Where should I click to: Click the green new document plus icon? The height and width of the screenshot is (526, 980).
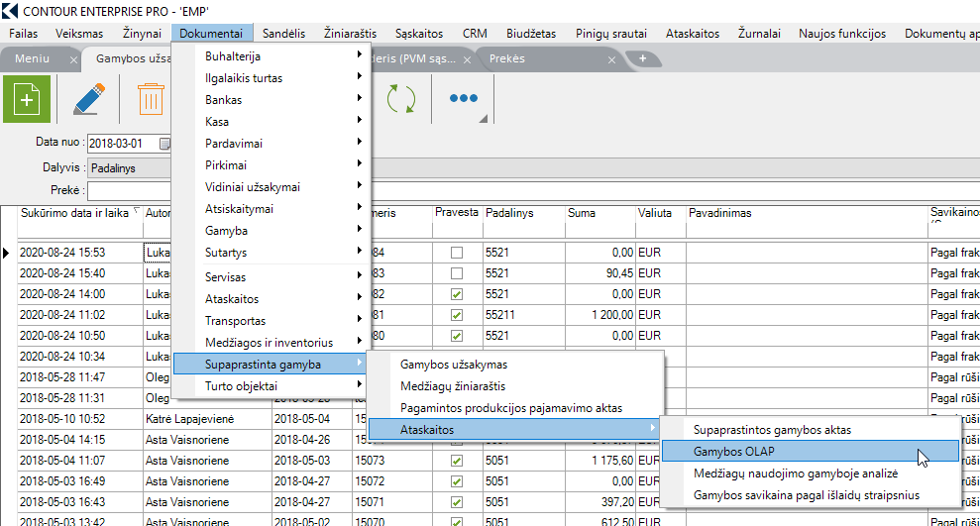tap(27, 99)
